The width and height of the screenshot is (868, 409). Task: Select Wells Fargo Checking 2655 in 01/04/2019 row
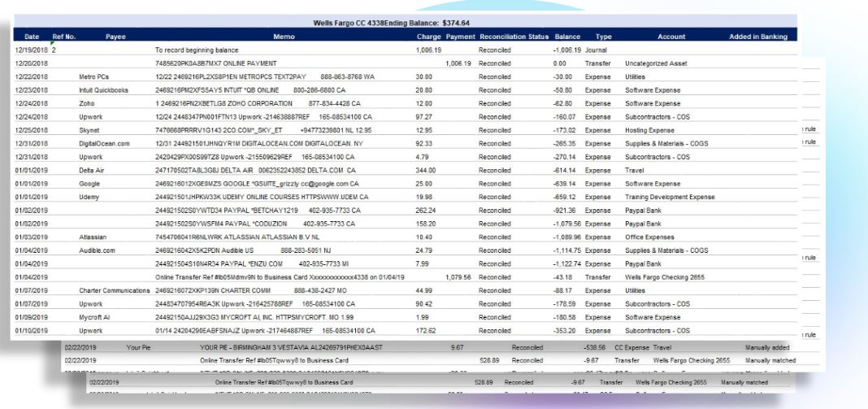tap(665, 277)
